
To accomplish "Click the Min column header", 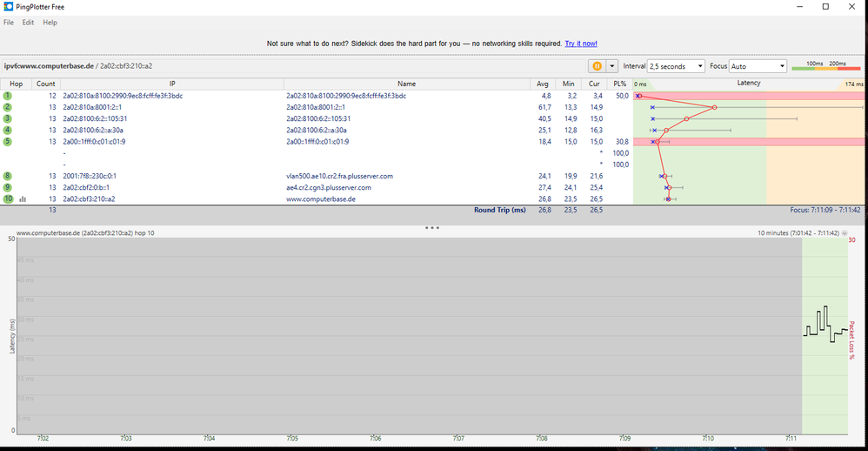I will pos(569,84).
